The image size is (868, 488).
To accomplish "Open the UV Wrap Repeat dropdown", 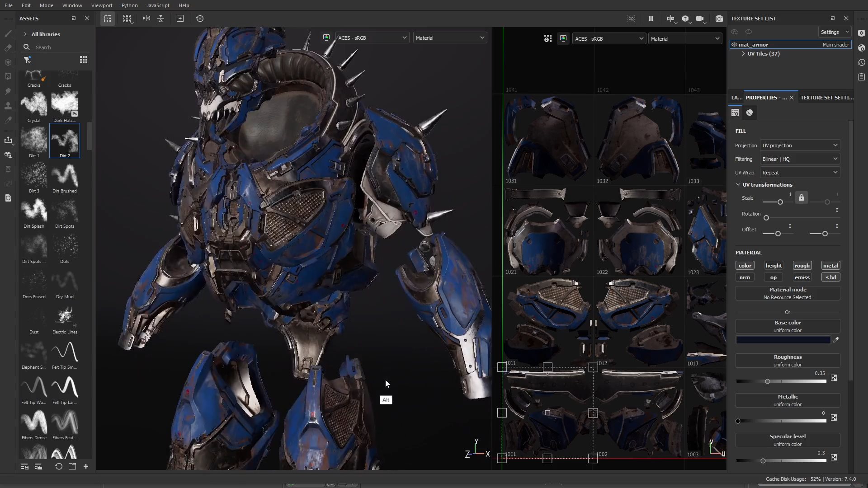I will (799, 172).
